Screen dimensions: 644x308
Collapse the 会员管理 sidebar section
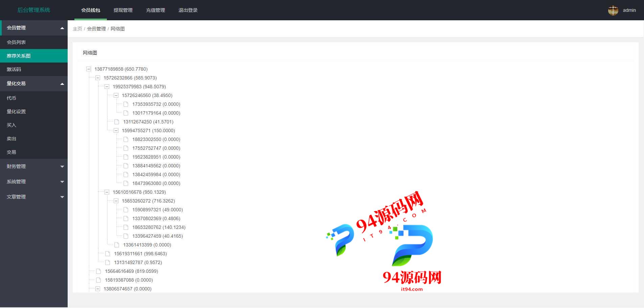tap(34, 28)
